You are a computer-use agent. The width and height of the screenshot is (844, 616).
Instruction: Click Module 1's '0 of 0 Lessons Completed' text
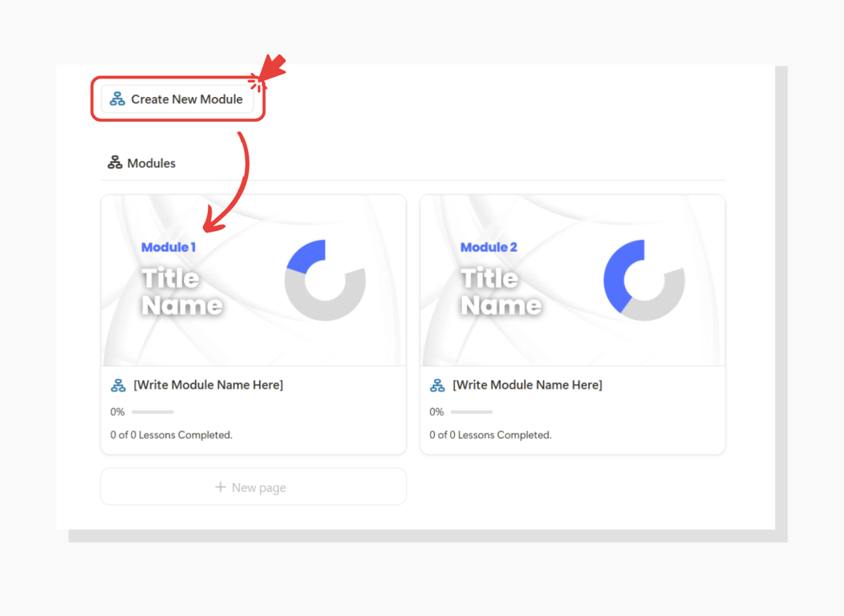[171, 435]
